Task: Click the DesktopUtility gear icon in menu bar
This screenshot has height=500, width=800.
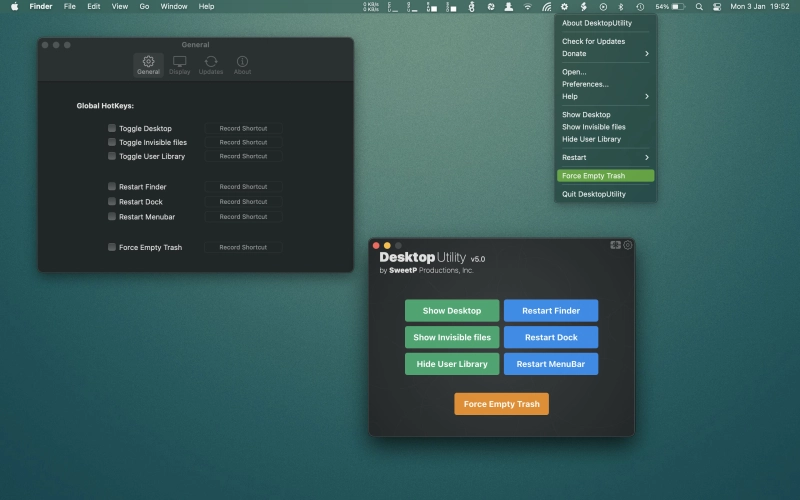Action: click(564, 7)
